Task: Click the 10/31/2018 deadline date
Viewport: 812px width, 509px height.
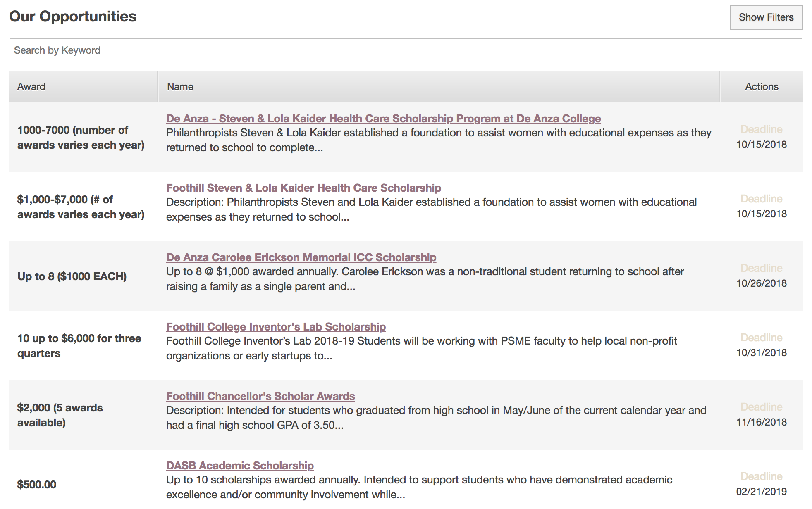Action: (761, 353)
